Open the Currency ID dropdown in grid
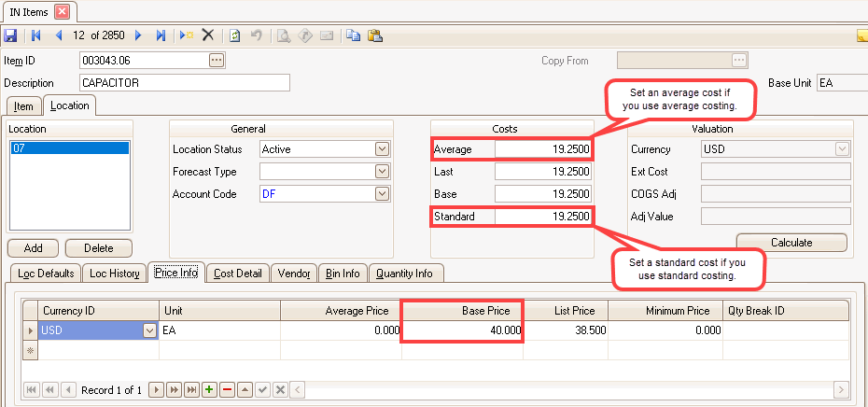This screenshot has height=407, width=868. (x=148, y=330)
